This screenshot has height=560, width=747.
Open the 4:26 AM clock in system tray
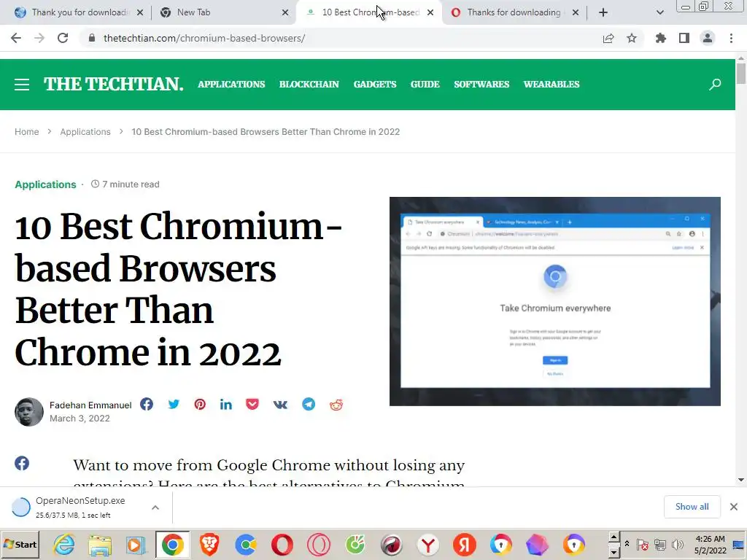(710, 544)
